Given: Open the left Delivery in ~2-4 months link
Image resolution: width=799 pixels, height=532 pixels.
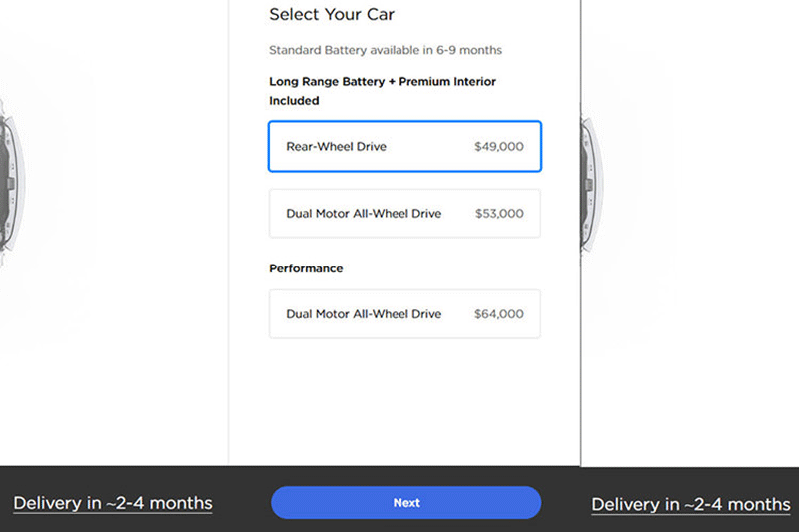Looking at the screenshot, I should point(113,503).
